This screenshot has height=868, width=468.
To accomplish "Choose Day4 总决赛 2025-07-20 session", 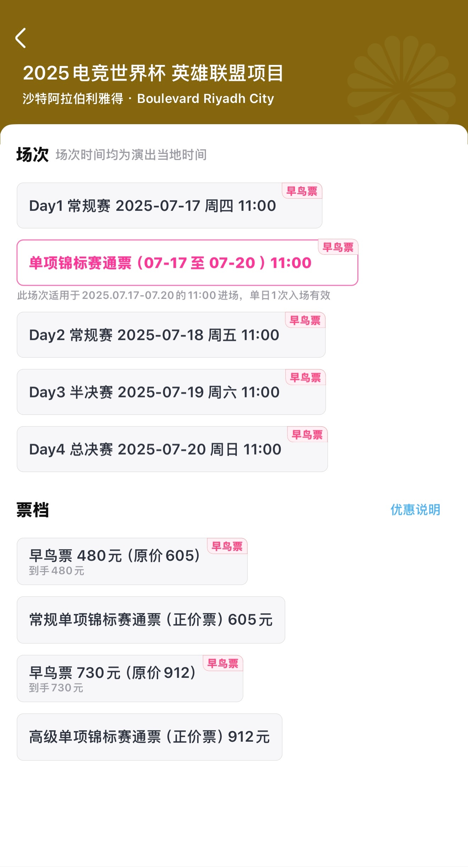I will (x=172, y=449).
